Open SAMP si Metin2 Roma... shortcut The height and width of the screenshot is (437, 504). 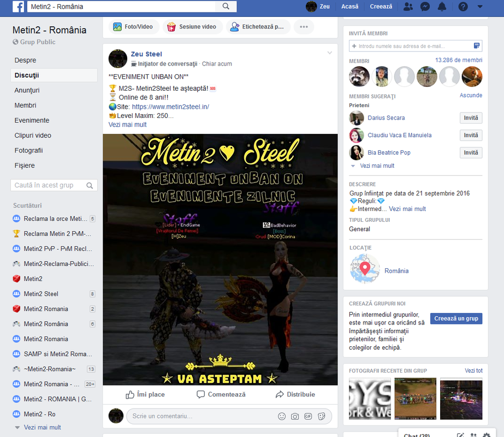[58, 354]
